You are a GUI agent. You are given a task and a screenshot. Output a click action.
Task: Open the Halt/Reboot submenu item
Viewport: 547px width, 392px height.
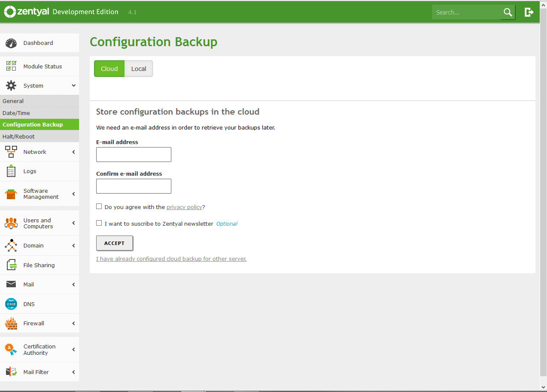39,136
